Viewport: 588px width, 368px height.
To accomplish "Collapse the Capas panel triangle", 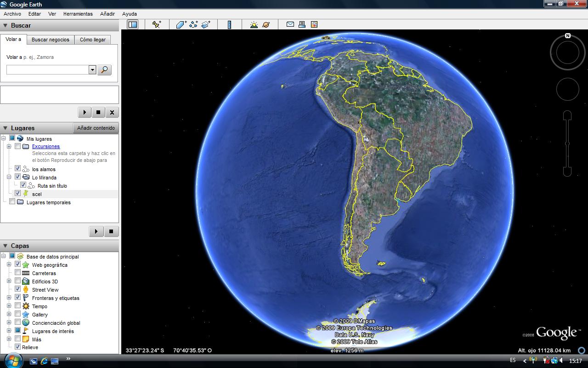I will pyautogui.click(x=6, y=246).
